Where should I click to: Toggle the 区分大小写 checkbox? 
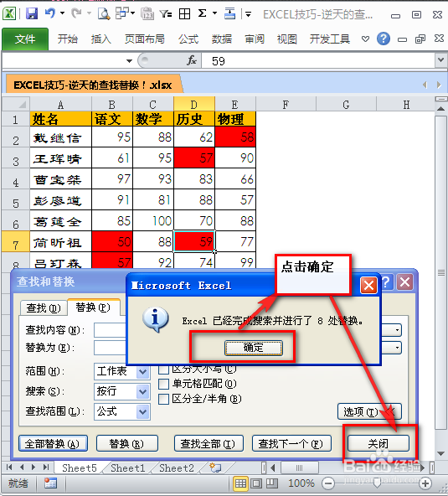(163, 369)
